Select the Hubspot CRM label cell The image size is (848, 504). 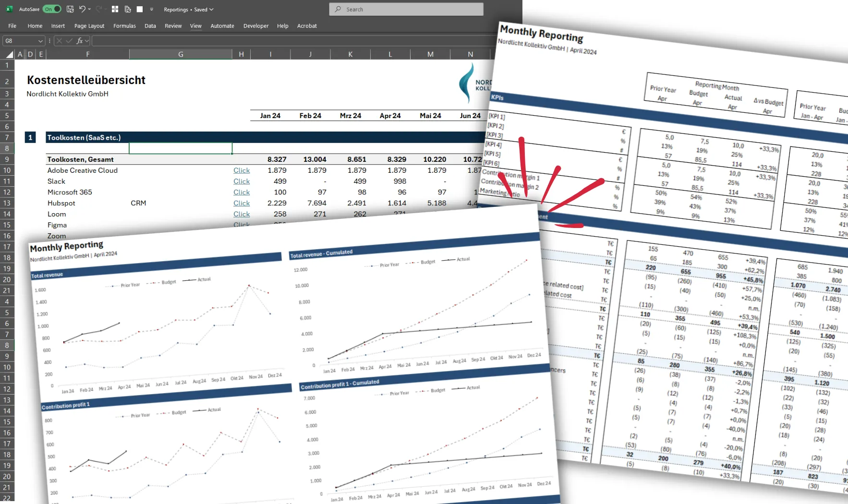point(138,203)
